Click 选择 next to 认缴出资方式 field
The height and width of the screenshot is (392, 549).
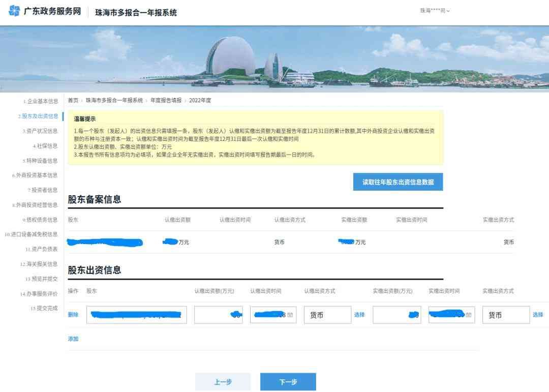(359, 315)
